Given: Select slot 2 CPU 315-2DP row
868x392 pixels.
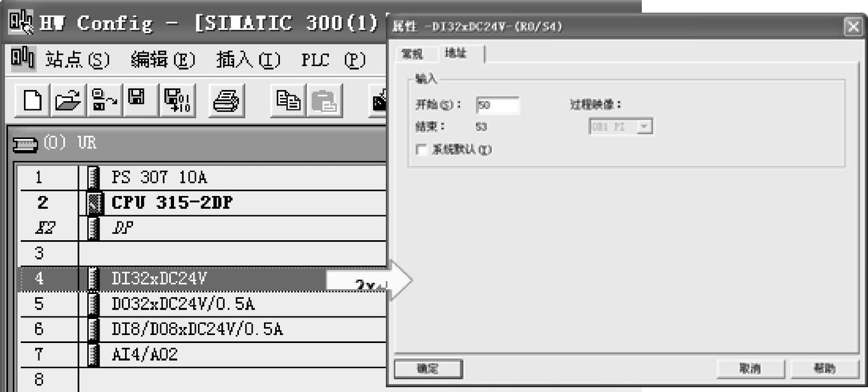Looking at the screenshot, I should [203, 203].
